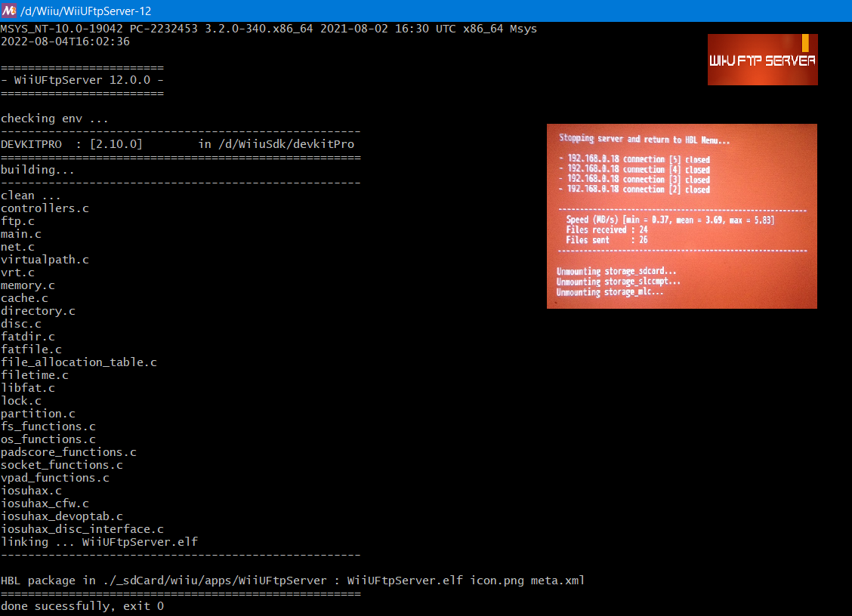
Task: Click the directory.c line
Action: coord(38,311)
